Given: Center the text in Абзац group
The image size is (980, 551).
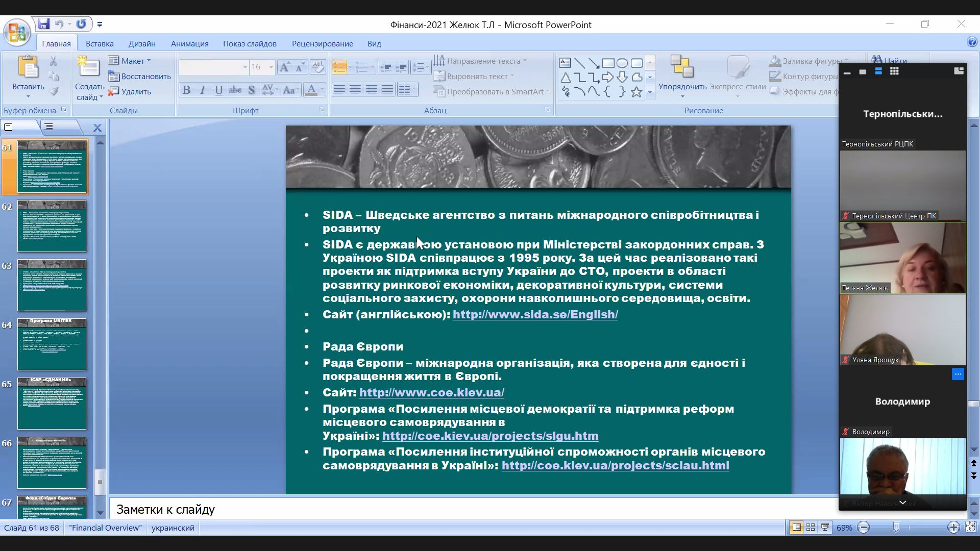Looking at the screenshot, I should coord(355,90).
